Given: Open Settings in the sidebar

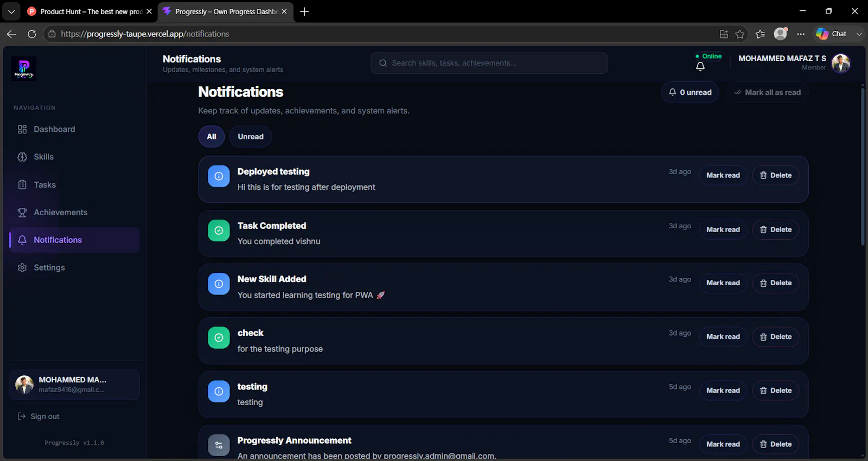Looking at the screenshot, I should pos(74,267).
